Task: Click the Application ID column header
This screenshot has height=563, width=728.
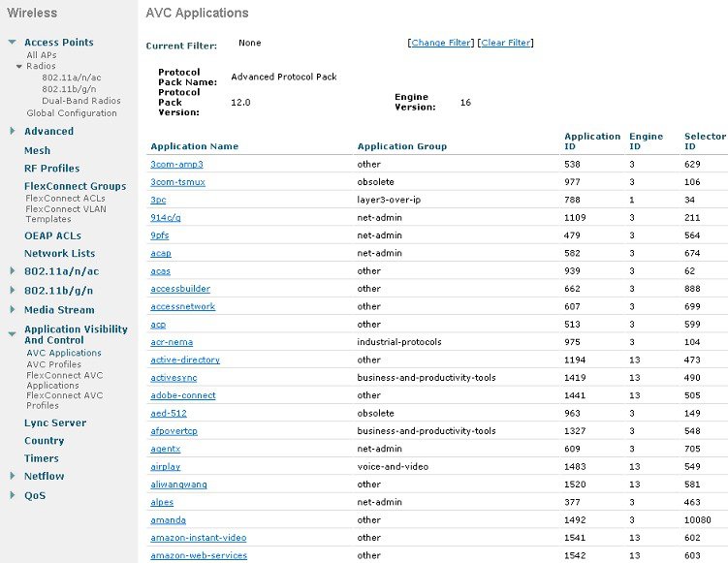Action: coord(592,141)
